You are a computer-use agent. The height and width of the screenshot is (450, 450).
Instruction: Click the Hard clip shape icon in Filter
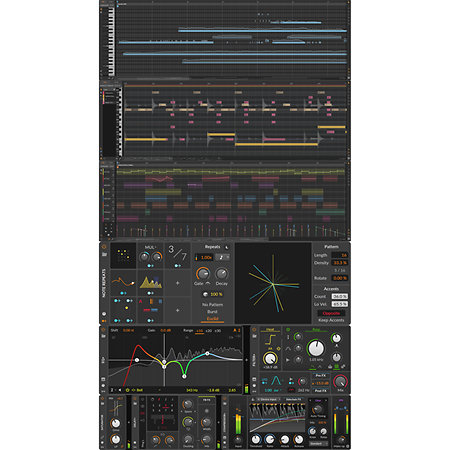[270, 340]
